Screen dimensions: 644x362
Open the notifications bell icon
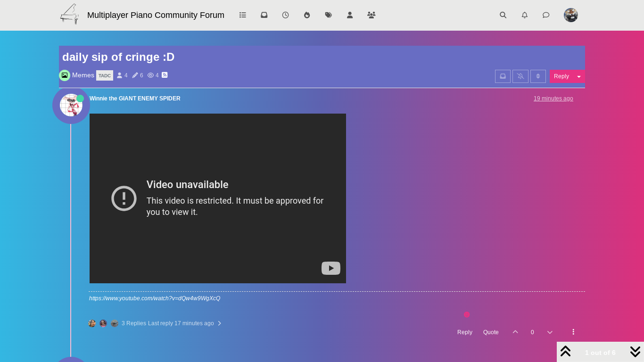pyautogui.click(x=525, y=15)
